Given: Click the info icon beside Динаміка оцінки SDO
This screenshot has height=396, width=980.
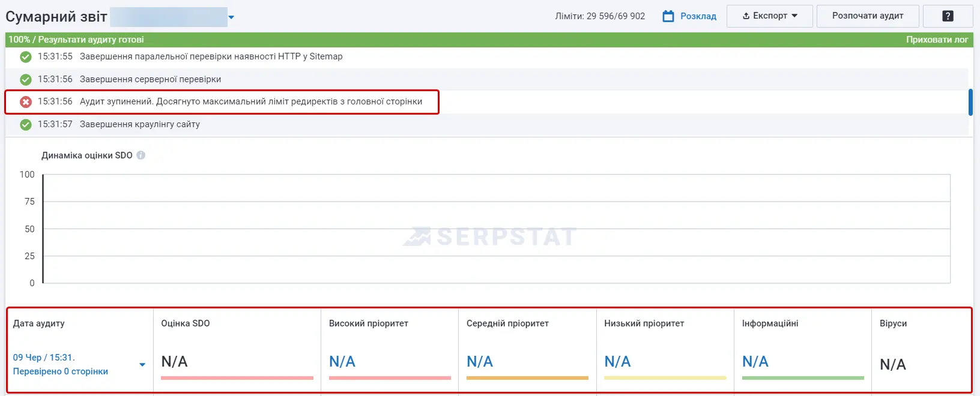Looking at the screenshot, I should pos(141,155).
